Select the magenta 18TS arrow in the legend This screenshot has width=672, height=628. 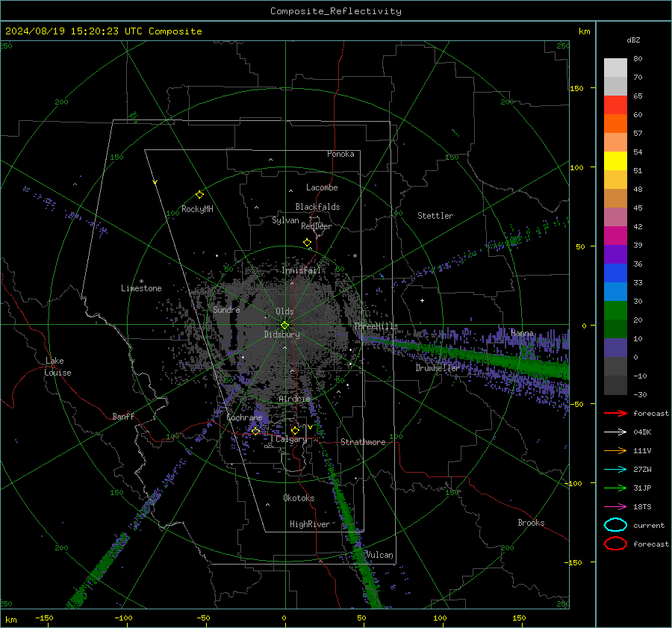[615, 507]
